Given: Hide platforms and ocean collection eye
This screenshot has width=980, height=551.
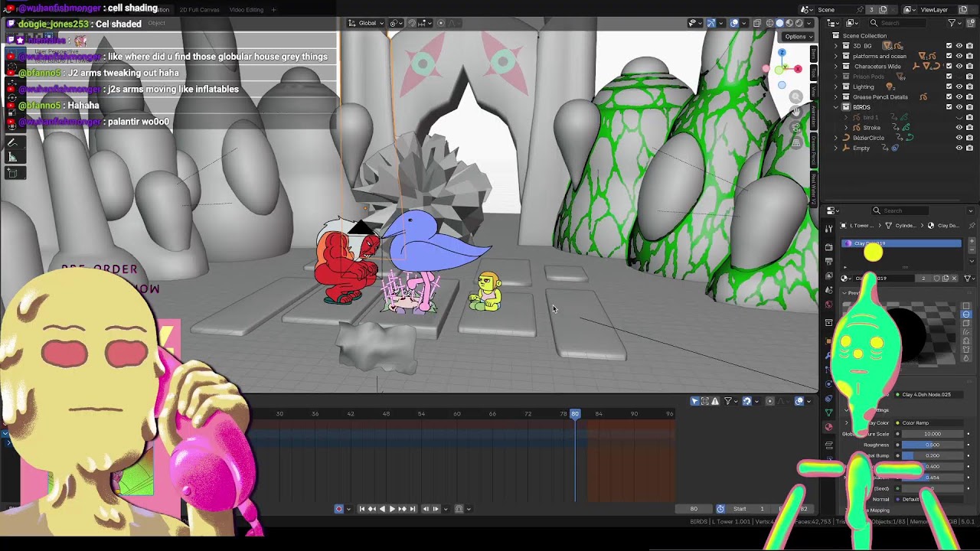Looking at the screenshot, I should [959, 56].
